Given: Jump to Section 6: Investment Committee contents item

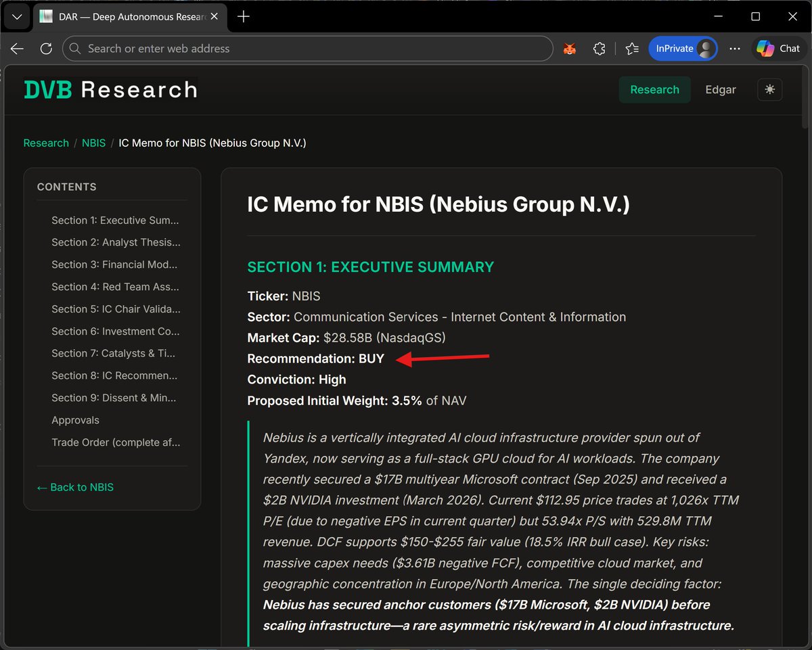Looking at the screenshot, I should pyautogui.click(x=116, y=331).
